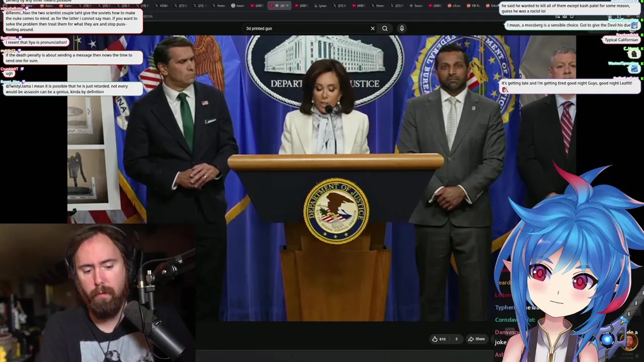This screenshot has width=644, height=362.
Task: Mute the active tab via its speaker icon
Action: click(277, 6)
